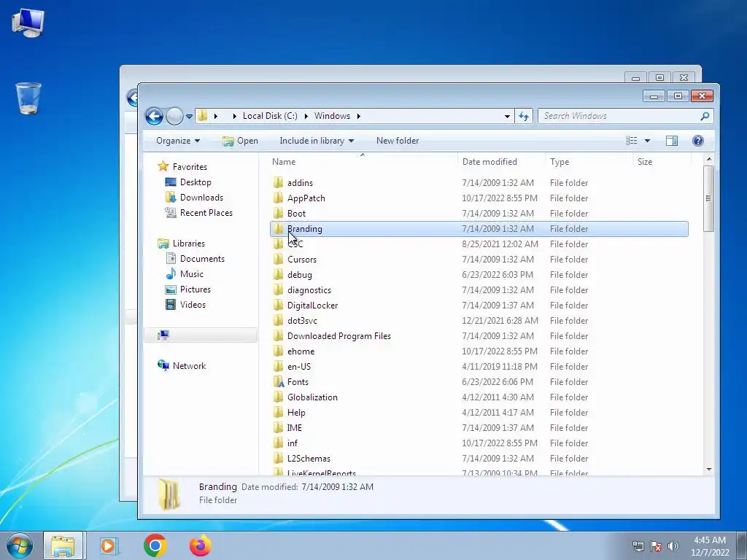Select the dot3svc folder icon
This screenshot has height=560, width=747.
click(x=279, y=321)
